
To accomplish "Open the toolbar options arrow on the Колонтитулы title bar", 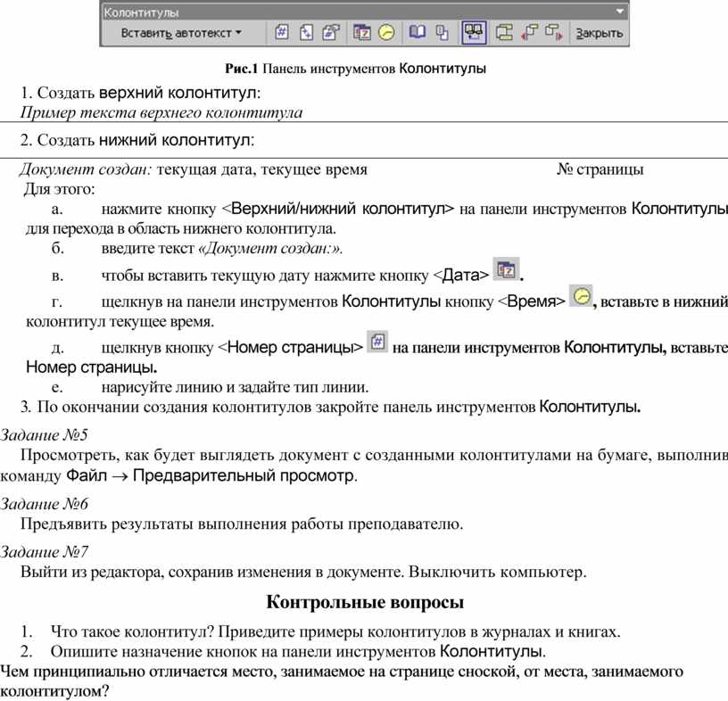I will tap(620, 12).
